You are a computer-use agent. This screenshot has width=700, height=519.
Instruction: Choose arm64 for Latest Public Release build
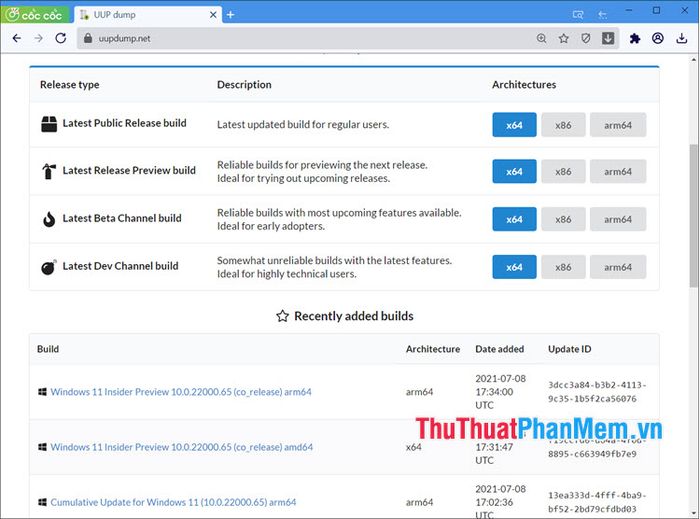click(618, 125)
